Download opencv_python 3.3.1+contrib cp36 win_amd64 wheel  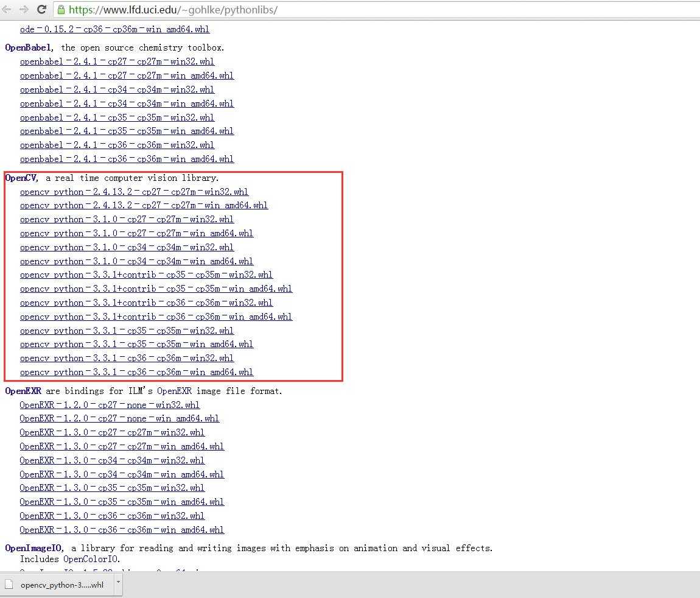click(x=156, y=317)
